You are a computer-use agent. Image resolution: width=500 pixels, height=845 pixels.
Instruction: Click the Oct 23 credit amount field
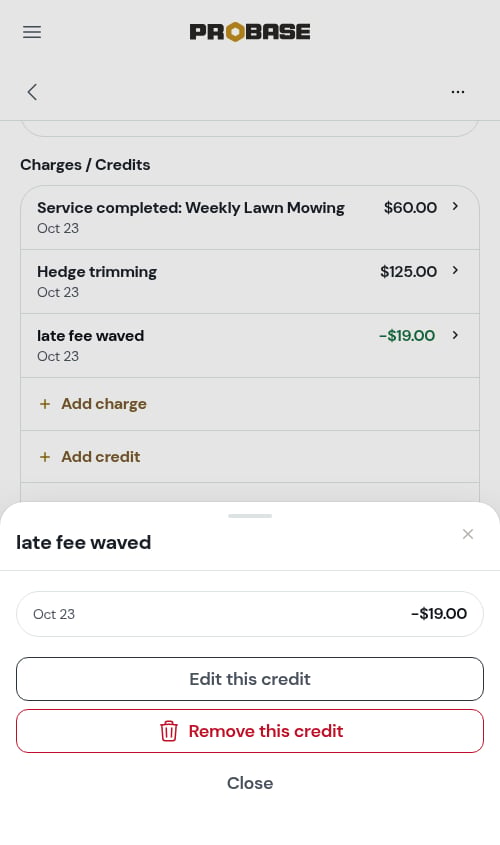(x=250, y=614)
